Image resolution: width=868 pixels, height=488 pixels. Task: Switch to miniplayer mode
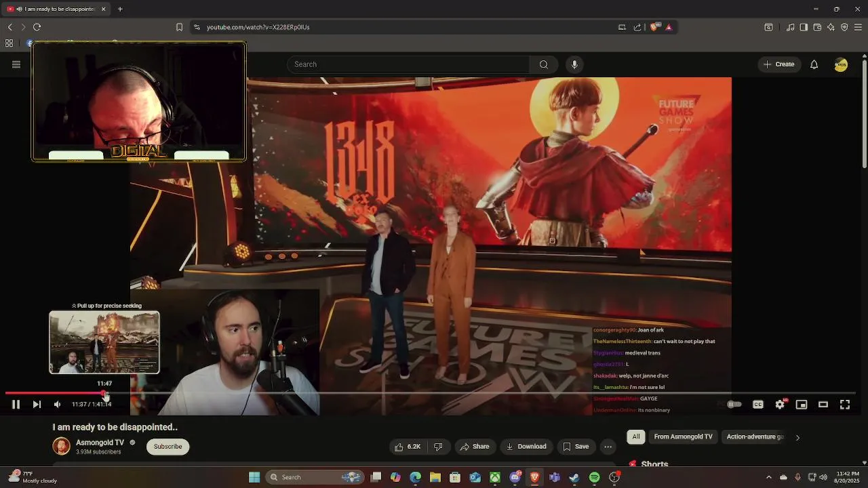click(x=802, y=405)
